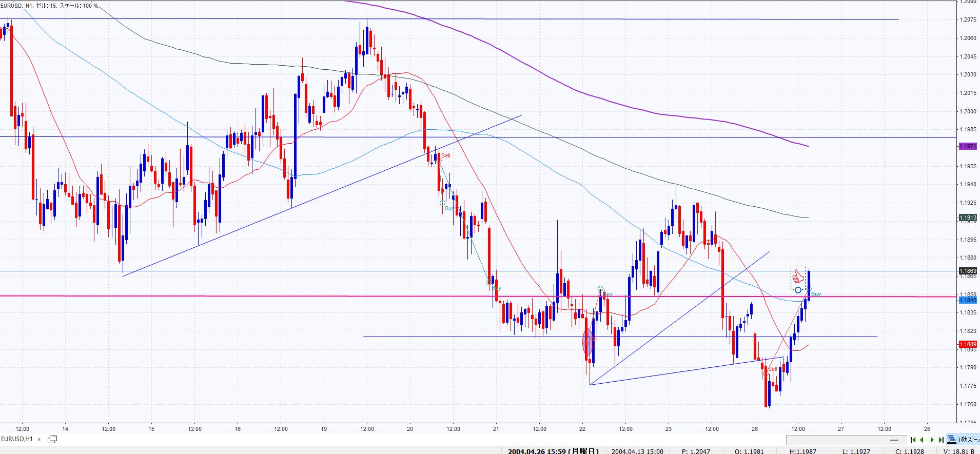Click the red 1.1809 price label
This screenshot has height=454, width=980.
click(967, 344)
